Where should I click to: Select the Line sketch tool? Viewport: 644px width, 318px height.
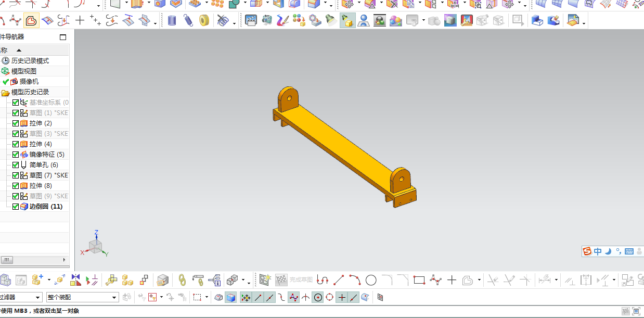coord(339,280)
